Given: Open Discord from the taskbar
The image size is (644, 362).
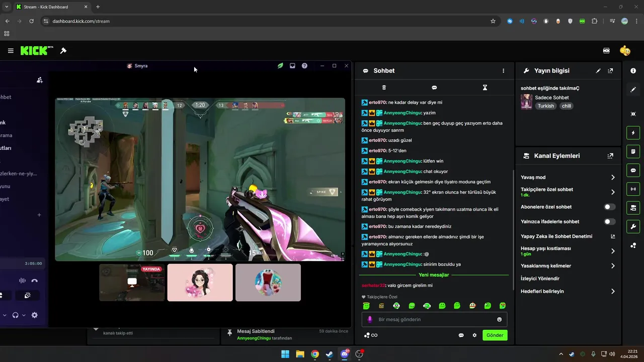Looking at the screenshot, I should click(x=345, y=354).
